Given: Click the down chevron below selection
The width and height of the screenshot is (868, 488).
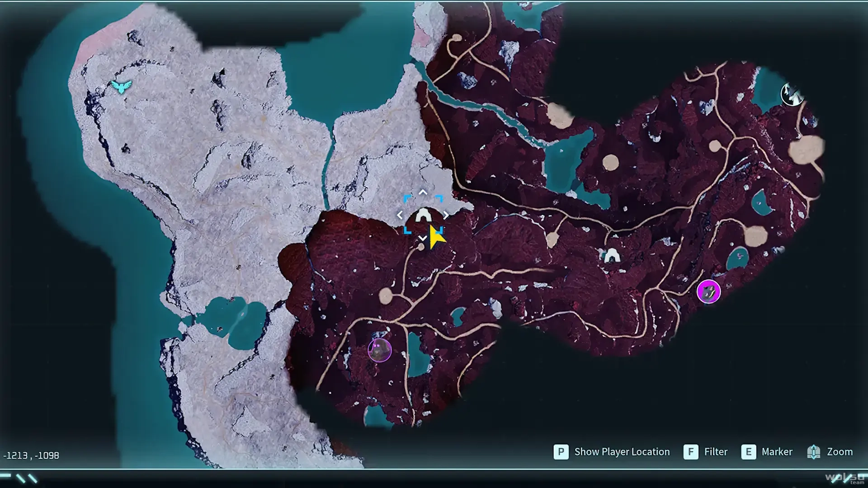Looking at the screenshot, I should (x=423, y=238).
